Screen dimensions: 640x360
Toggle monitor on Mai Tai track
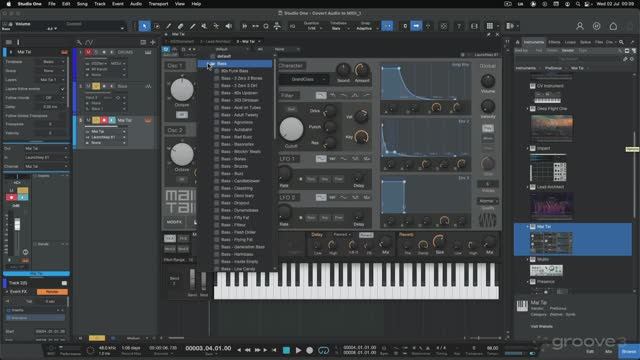pos(112,120)
